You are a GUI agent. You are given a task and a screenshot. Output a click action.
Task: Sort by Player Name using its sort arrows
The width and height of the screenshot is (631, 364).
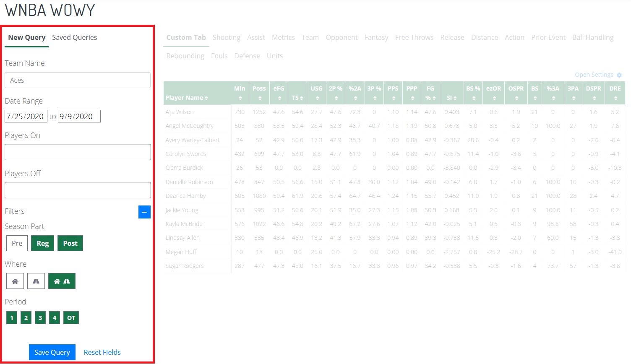[x=206, y=98]
